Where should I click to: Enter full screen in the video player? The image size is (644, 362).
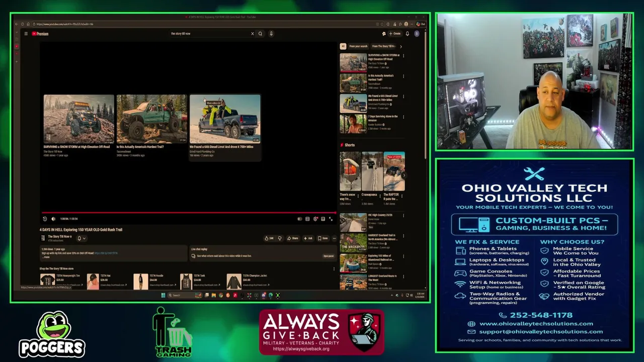click(x=331, y=219)
